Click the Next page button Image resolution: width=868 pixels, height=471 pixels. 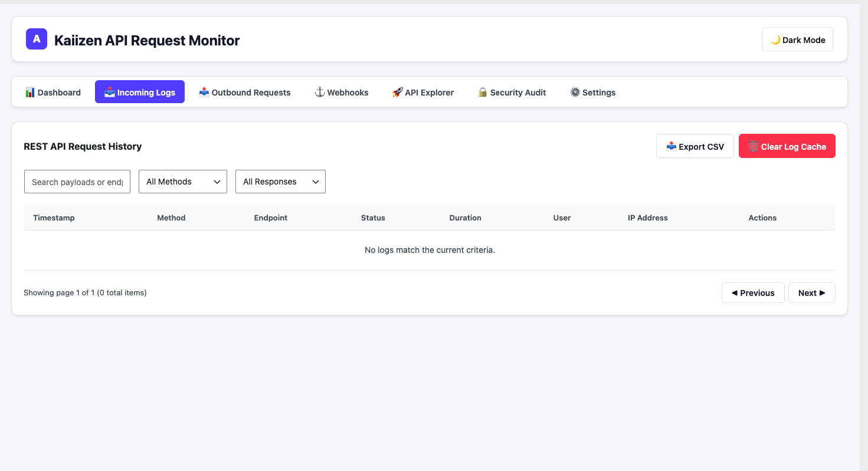click(812, 292)
